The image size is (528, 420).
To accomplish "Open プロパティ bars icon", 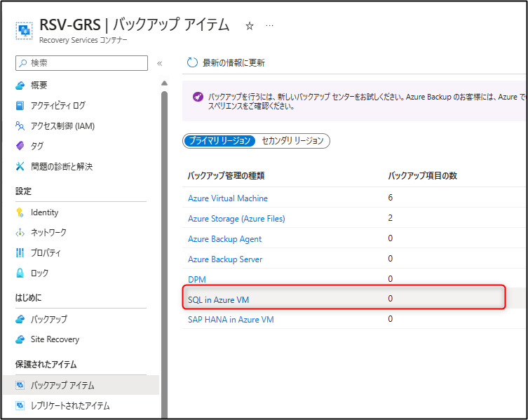I will pos(20,252).
